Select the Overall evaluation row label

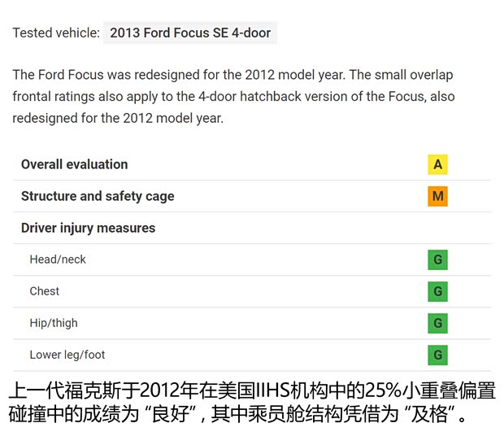pos(74,164)
